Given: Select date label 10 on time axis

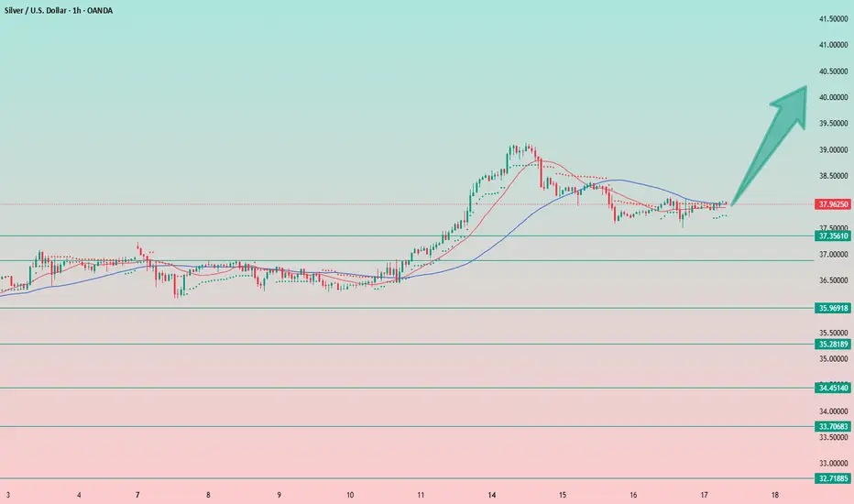Looking at the screenshot, I should pos(350,495).
